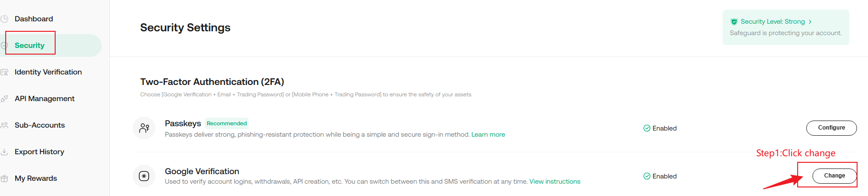Click the Sub-Accounts people icon in sidebar
Image resolution: width=868 pixels, height=196 pixels.
(4, 125)
